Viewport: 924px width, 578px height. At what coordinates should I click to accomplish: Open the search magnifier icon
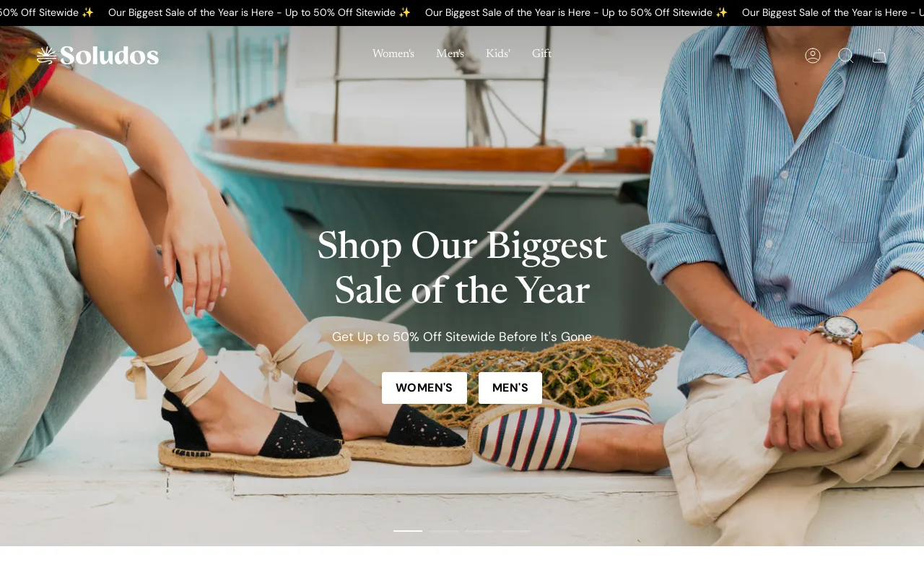pos(846,56)
